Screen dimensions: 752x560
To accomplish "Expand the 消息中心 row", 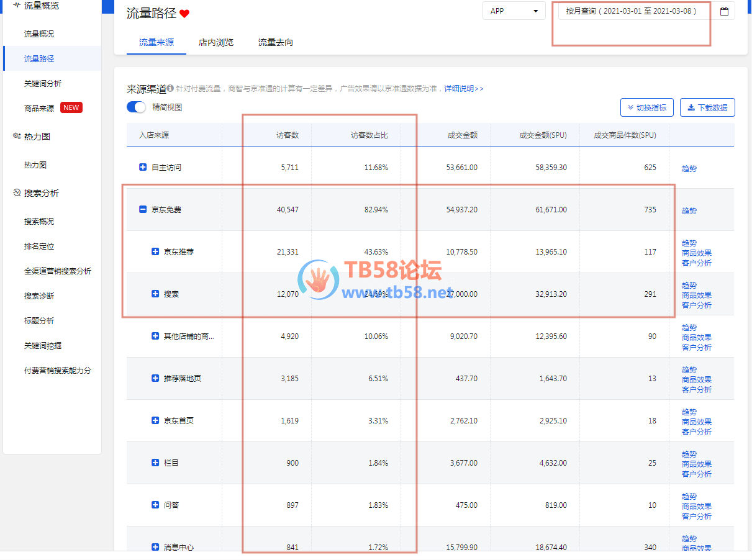I will tap(155, 547).
